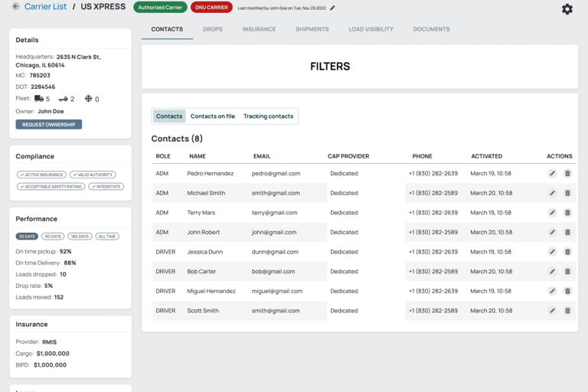Sort by the CAP PROVIDER column header
588x392 pixels.
coord(348,156)
